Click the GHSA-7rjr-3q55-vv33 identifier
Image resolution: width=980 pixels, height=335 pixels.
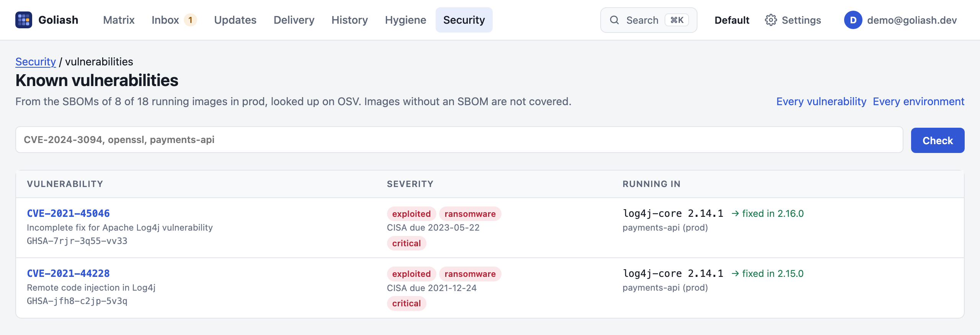tap(77, 241)
